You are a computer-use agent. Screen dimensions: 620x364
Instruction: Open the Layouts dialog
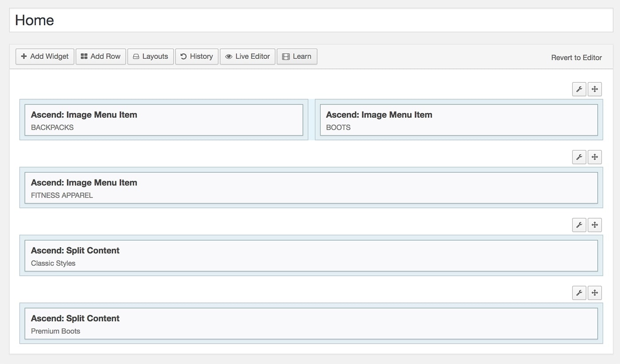pyautogui.click(x=150, y=56)
